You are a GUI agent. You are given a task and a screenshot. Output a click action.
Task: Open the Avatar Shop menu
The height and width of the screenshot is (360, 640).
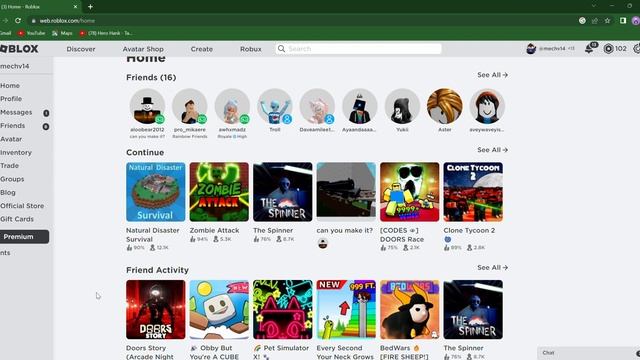[x=143, y=49]
